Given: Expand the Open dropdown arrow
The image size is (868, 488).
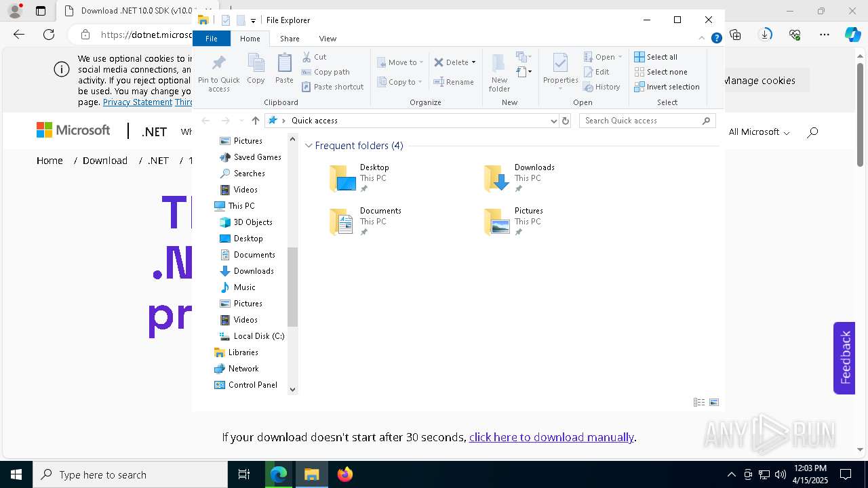Looking at the screenshot, I should [x=620, y=57].
